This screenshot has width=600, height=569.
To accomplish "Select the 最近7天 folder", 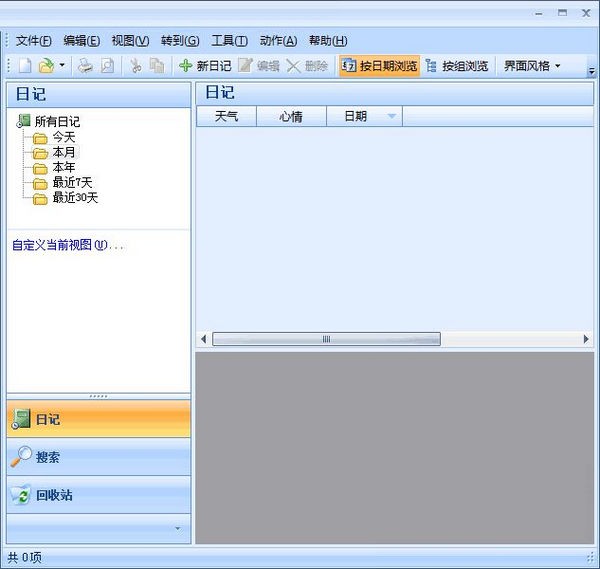I will 72,183.
